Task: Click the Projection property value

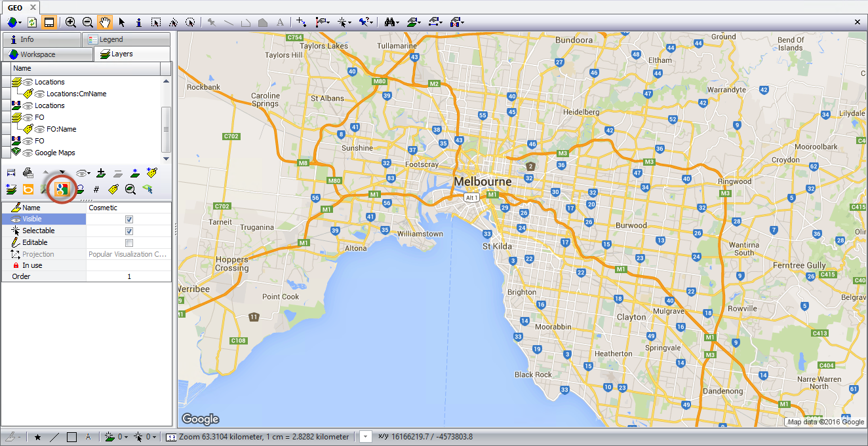Action: tap(128, 254)
